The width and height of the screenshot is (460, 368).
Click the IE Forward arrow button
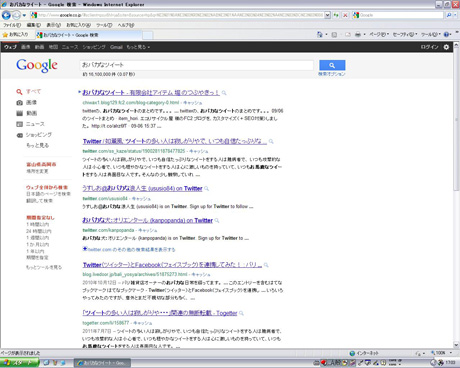tap(16, 15)
